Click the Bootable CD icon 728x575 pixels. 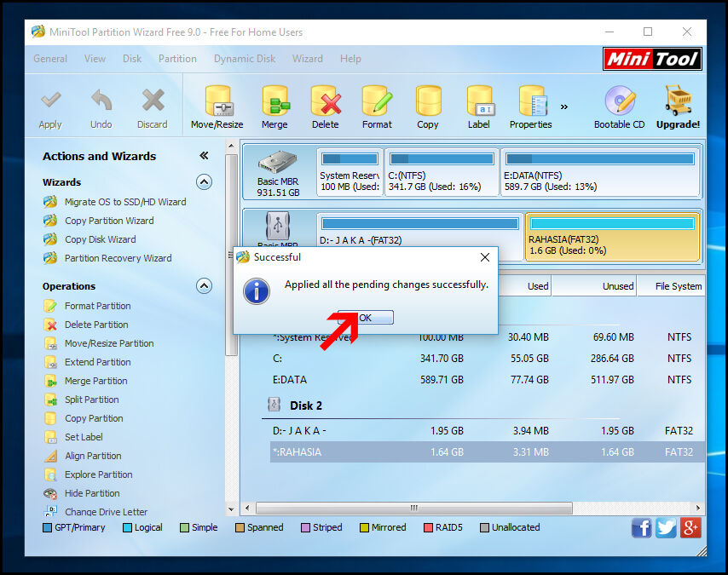tap(620, 101)
